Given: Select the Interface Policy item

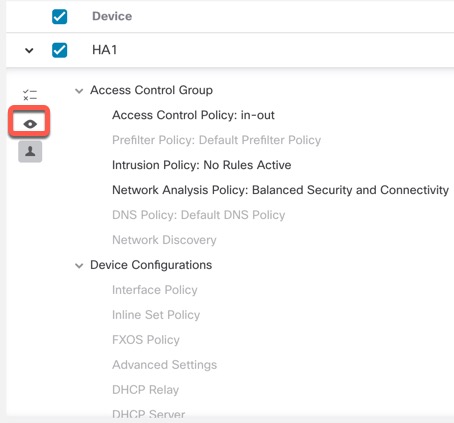Looking at the screenshot, I should (155, 290).
